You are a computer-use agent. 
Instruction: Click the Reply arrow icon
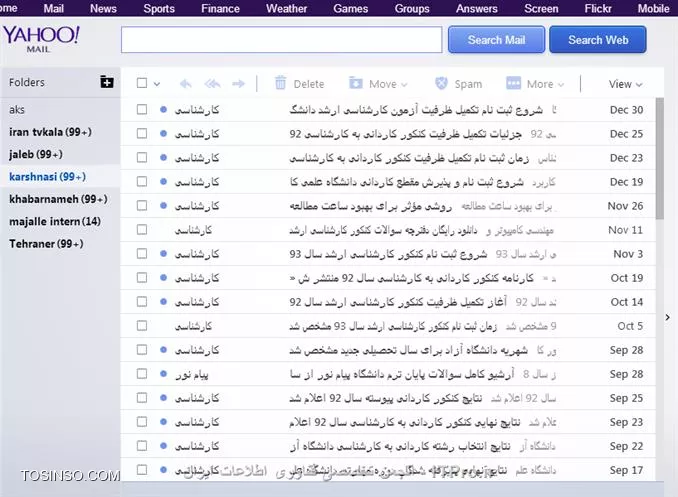click(x=185, y=83)
